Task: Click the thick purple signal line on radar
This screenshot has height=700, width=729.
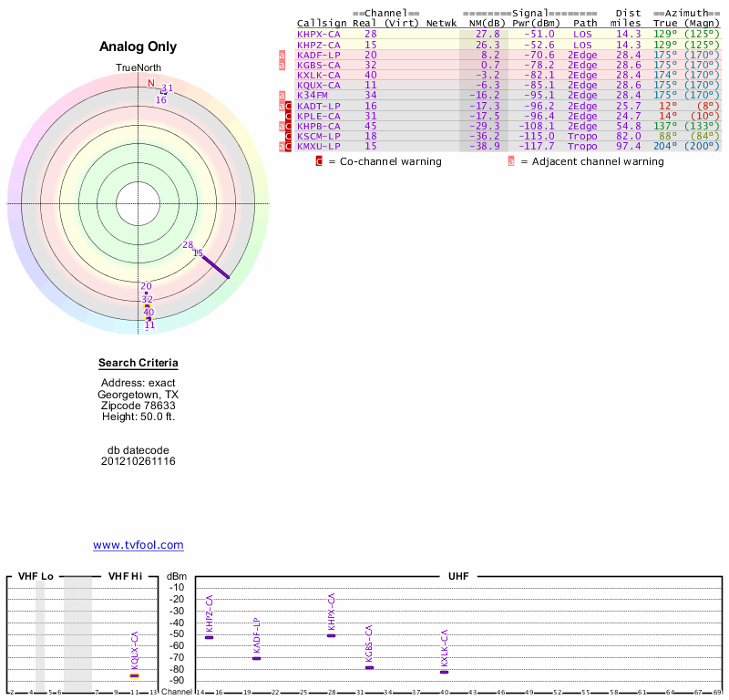Action: (216, 267)
